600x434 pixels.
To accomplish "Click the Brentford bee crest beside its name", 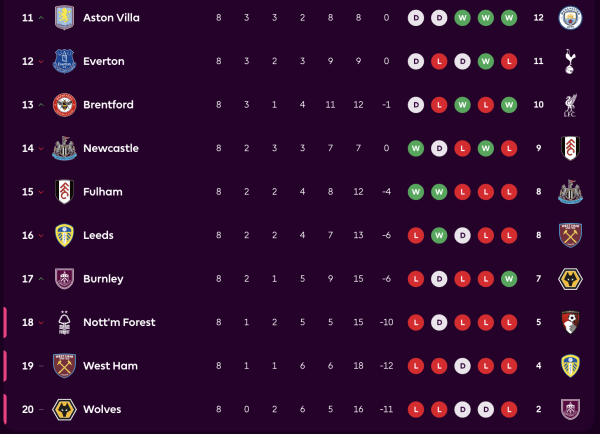I will point(64,104).
